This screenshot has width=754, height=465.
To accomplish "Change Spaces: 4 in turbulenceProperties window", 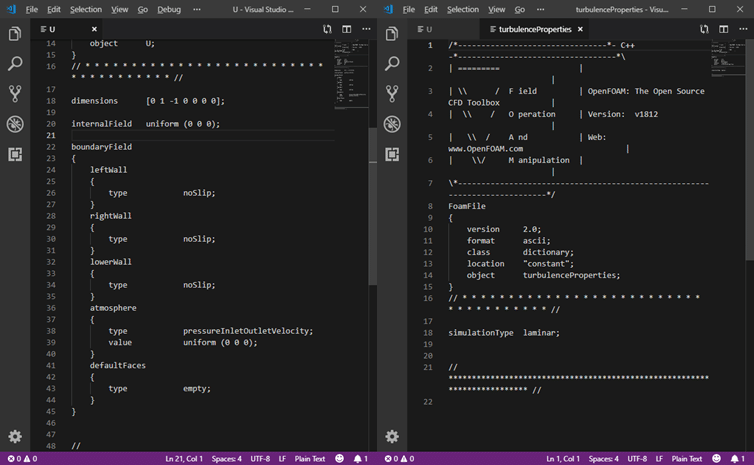I will (x=603, y=459).
